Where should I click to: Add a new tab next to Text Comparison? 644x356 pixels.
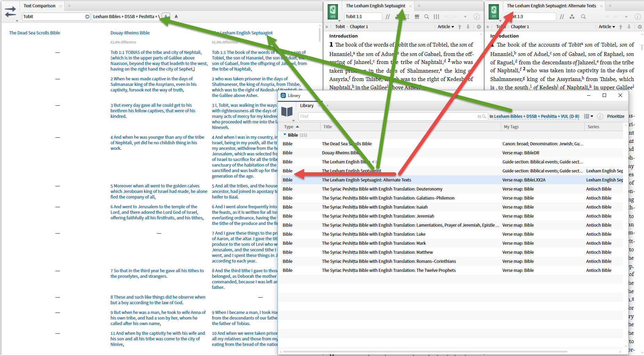[x=69, y=6]
